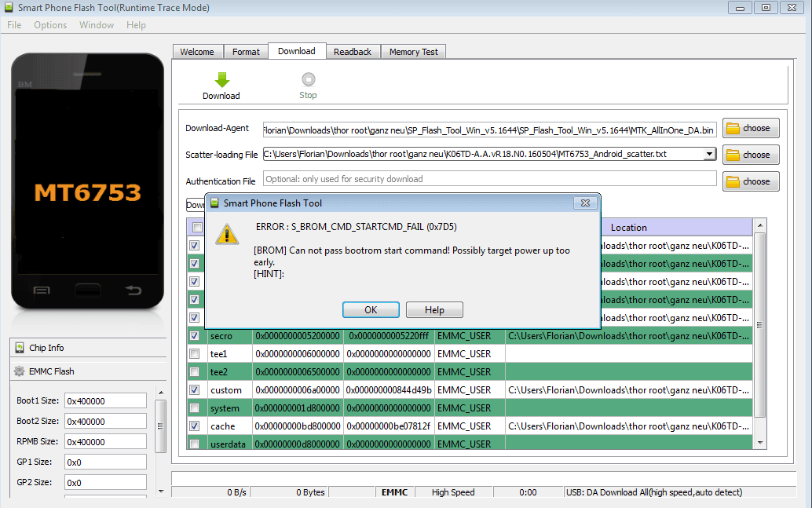Image resolution: width=812 pixels, height=508 pixels.
Task: Click the warning triangle icon in error dialog
Action: [227, 233]
